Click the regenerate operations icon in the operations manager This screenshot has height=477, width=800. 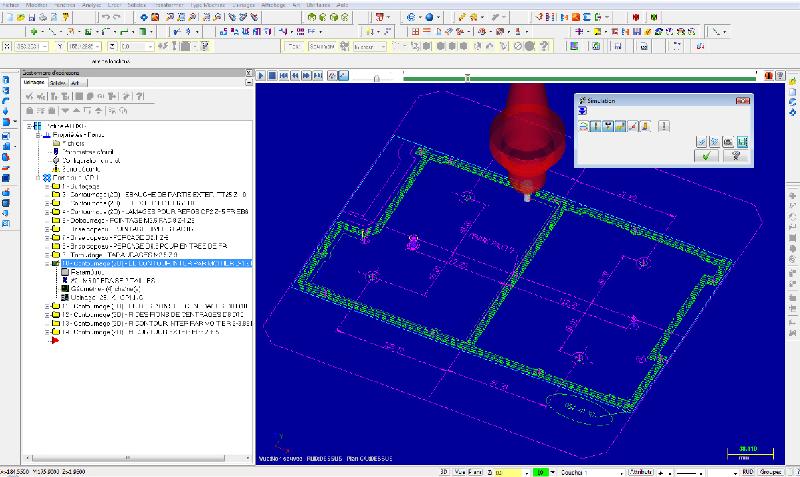[55, 96]
